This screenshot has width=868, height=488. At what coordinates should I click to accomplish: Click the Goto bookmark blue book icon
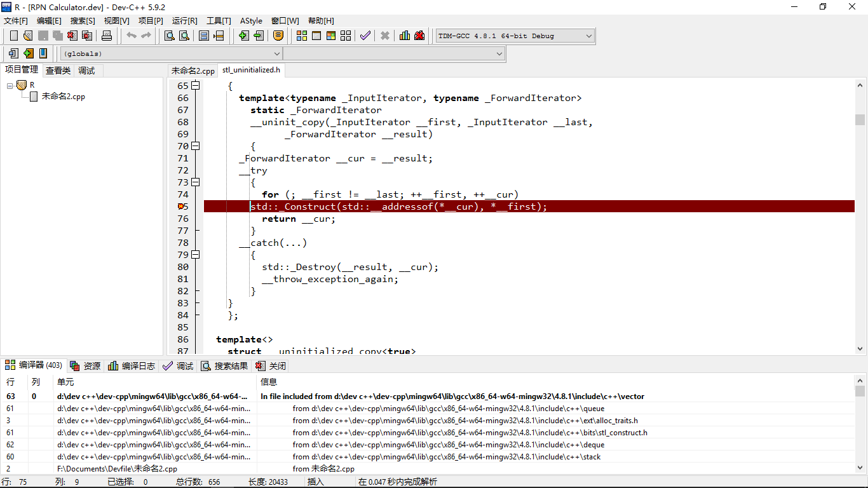point(43,53)
